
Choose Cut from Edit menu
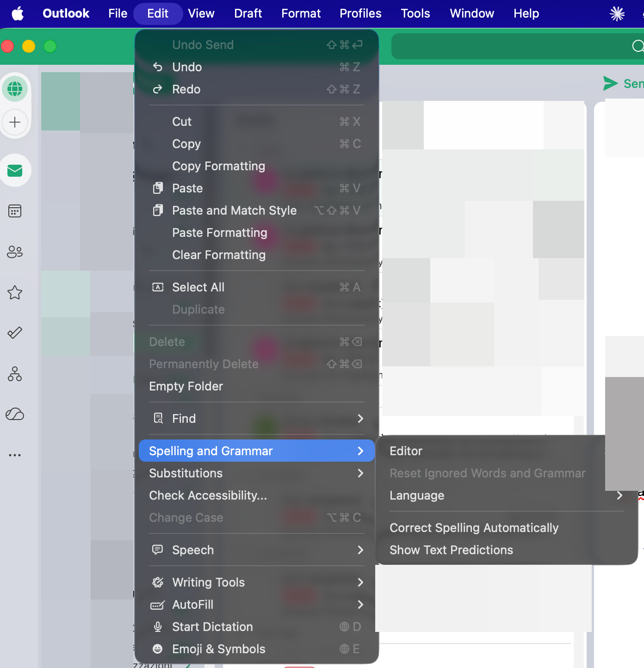tap(257, 122)
